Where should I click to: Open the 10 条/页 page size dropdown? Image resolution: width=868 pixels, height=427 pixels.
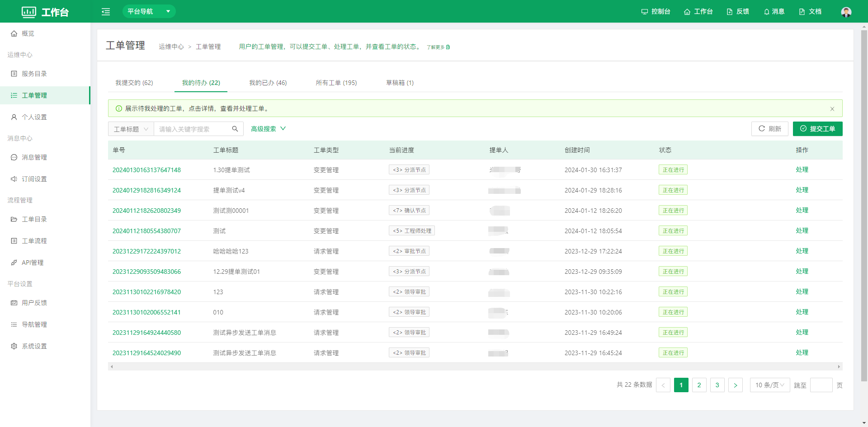(x=770, y=385)
